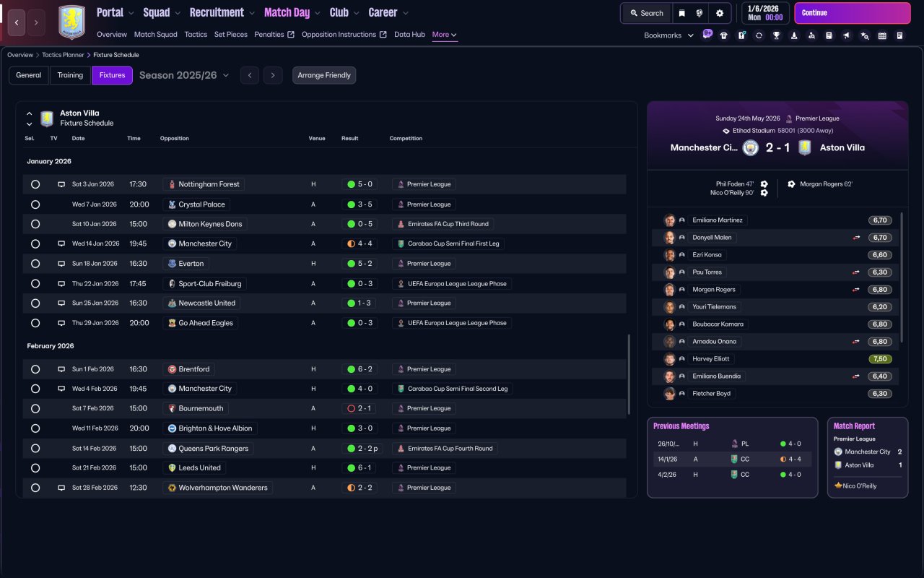The width and height of the screenshot is (924, 578).
Task: Open the Set Pieces submenu item
Action: tap(231, 35)
